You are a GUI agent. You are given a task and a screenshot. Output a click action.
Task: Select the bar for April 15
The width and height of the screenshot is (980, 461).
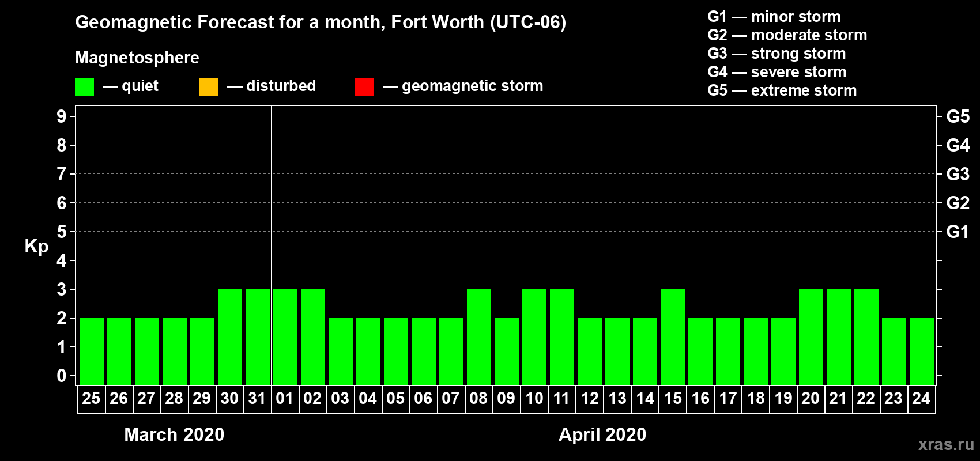pyautogui.click(x=673, y=337)
